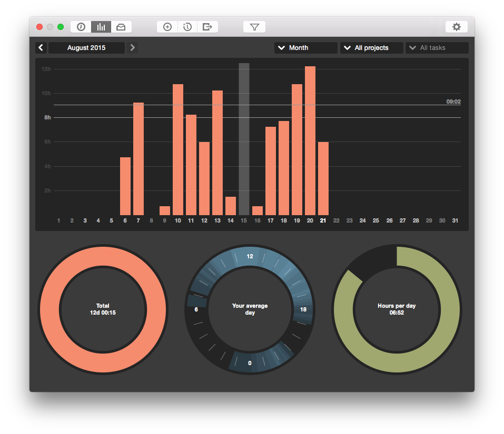
Task: Select the bar for day 10
Action: [178, 149]
